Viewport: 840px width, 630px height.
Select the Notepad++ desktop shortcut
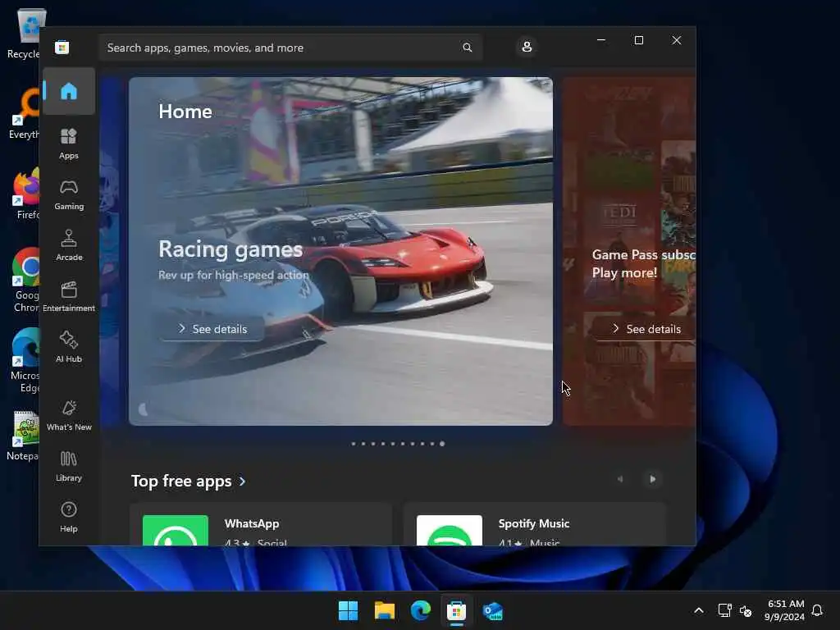pos(24,435)
